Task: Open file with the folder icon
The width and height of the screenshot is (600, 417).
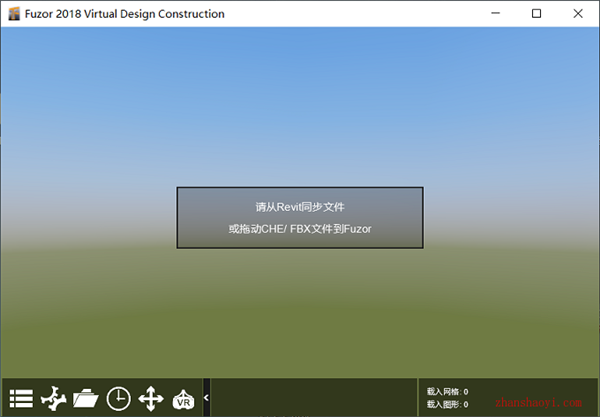Action: click(86, 398)
